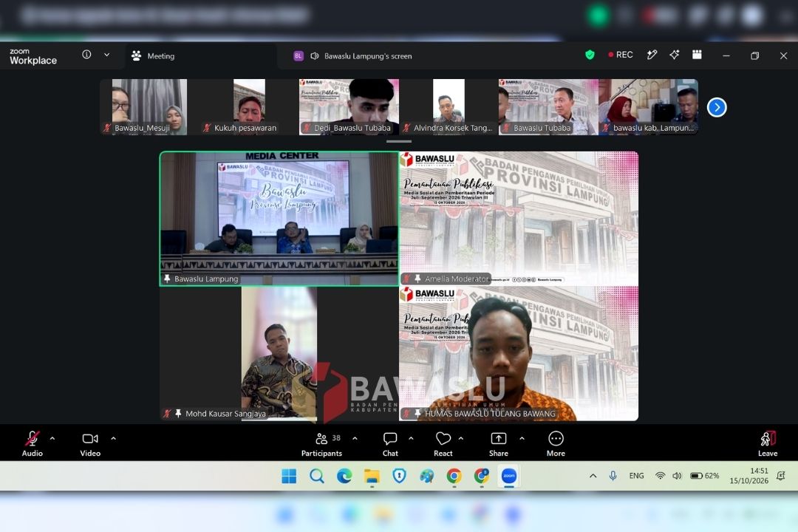Open meeting info icon beside Zoom Workplace
This screenshot has width=798, height=532.
(86, 55)
